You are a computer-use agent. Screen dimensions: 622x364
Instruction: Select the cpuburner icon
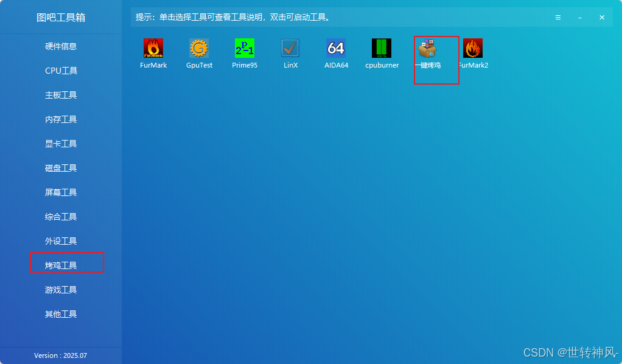click(381, 48)
